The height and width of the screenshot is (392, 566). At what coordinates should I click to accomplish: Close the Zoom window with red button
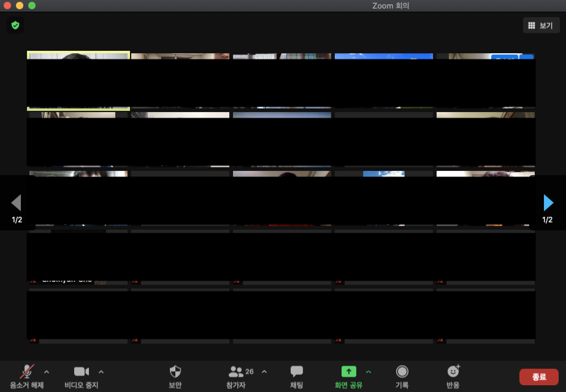(7, 6)
